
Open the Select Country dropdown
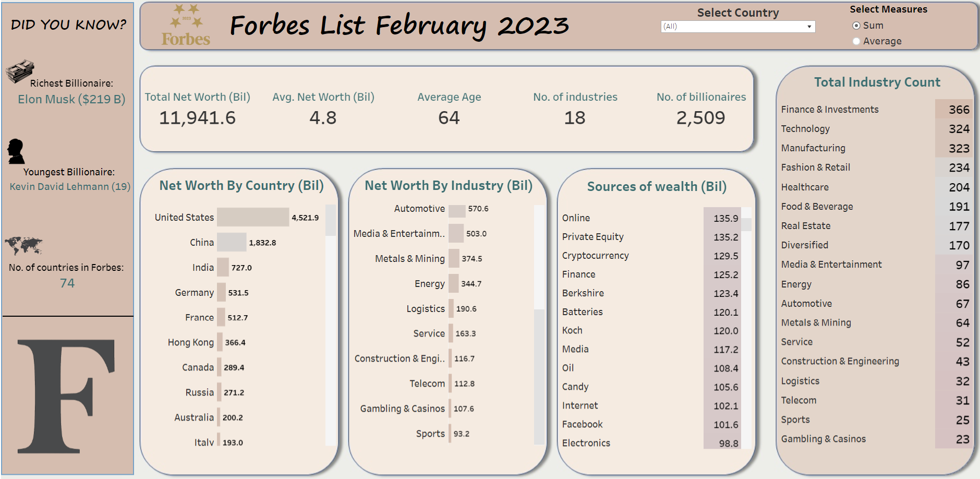point(737,27)
